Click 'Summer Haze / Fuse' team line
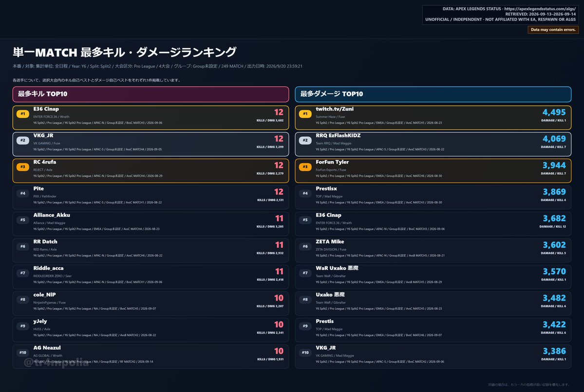584x392 pixels. pos(330,116)
